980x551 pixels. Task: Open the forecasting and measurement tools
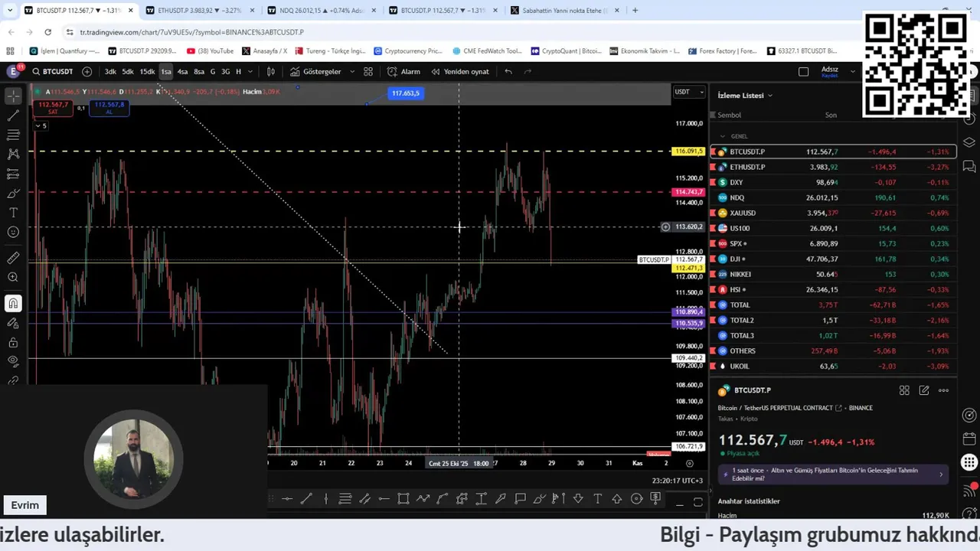point(13,174)
